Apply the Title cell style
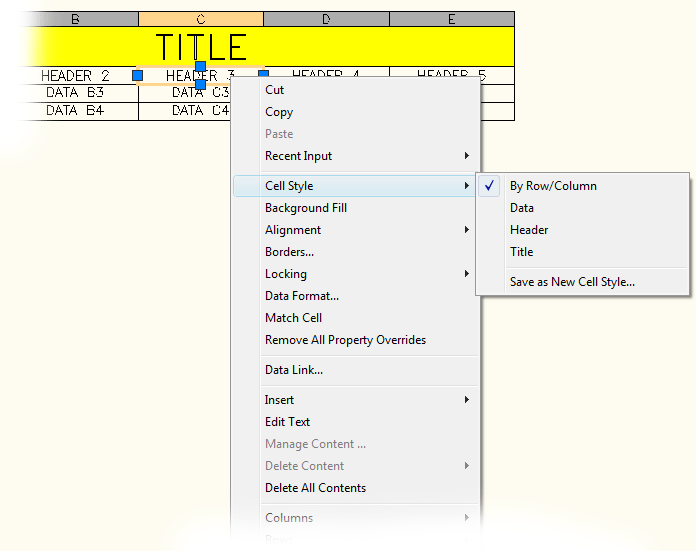Image resolution: width=696 pixels, height=551 pixels. click(x=522, y=252)
